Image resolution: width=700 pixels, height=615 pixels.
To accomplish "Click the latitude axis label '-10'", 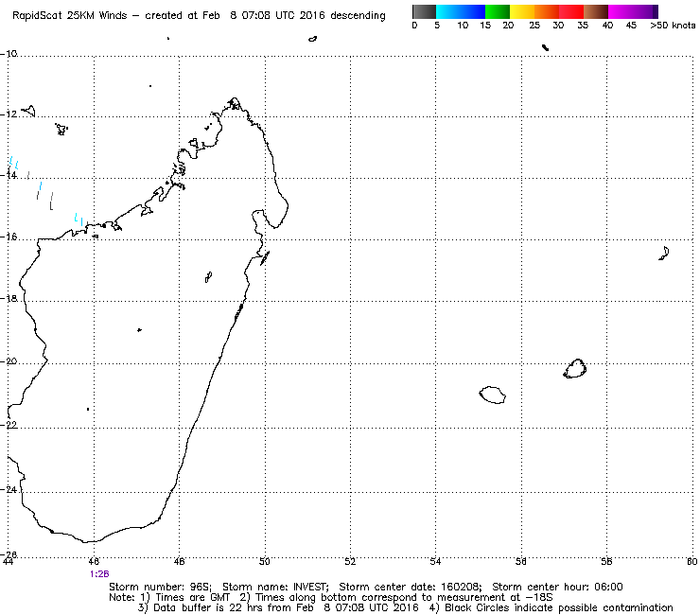I will (9, 54).
